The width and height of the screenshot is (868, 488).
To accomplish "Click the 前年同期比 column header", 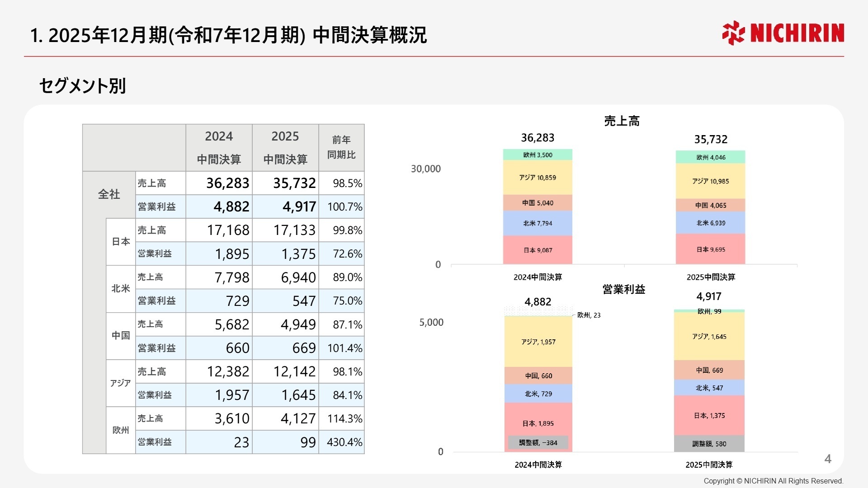I will click(341, 148).
